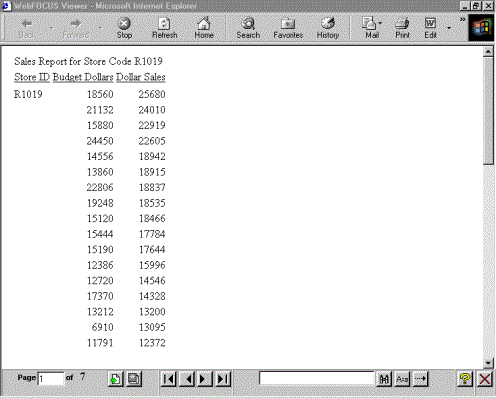The width and height of the screenshot is (496, 399).
Task: Open the Search pane from the toolbar
Action: coord(248,28)
